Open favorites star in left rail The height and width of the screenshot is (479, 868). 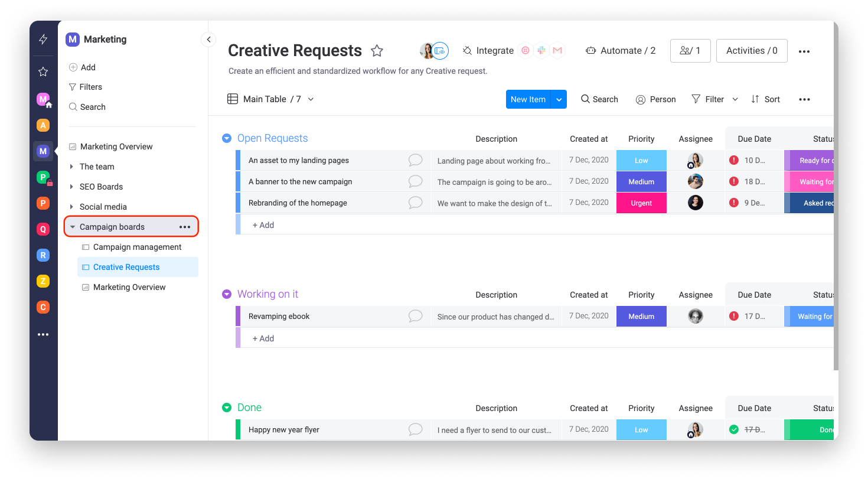[43, 71]
